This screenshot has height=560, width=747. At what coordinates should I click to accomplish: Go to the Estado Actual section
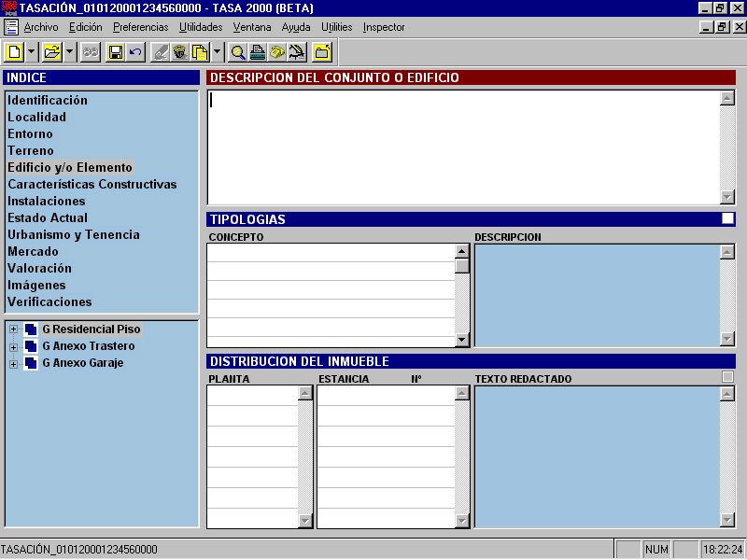(x=48, y=217)
